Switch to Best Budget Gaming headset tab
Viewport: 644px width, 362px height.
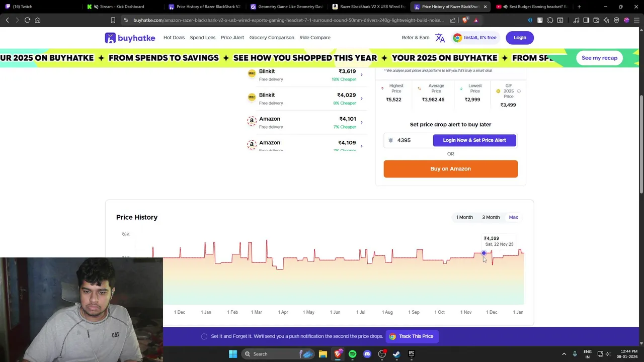(532, 7)
